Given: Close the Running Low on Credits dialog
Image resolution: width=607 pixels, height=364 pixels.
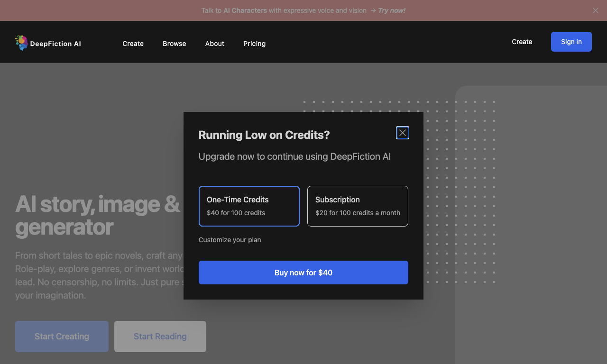Looking at the screenshot, I should 403,133.
